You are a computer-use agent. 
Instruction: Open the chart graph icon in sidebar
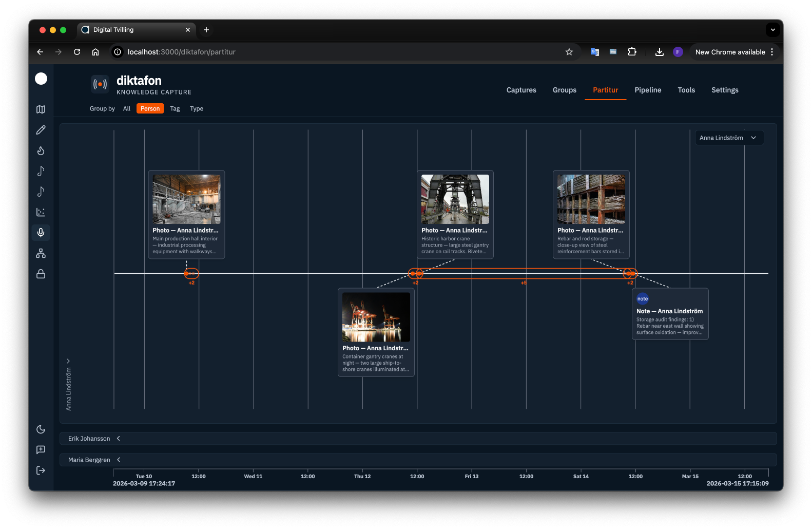(41, 212)
